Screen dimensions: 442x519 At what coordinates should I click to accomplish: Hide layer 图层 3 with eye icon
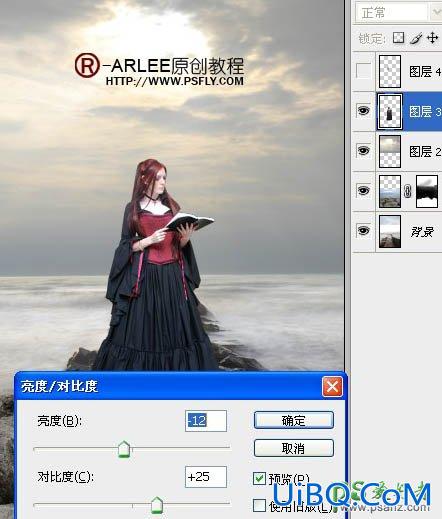363,110
